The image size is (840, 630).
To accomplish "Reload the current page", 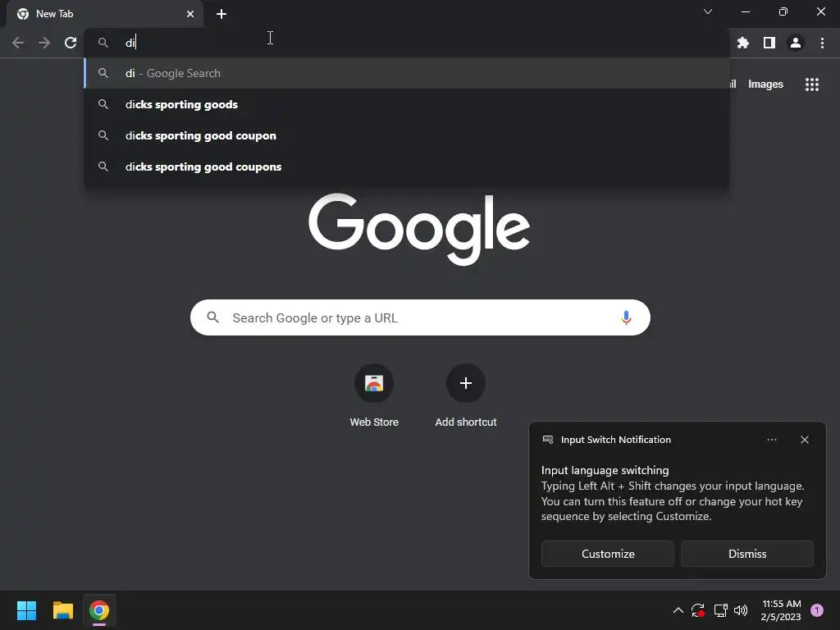I will 71,43.
